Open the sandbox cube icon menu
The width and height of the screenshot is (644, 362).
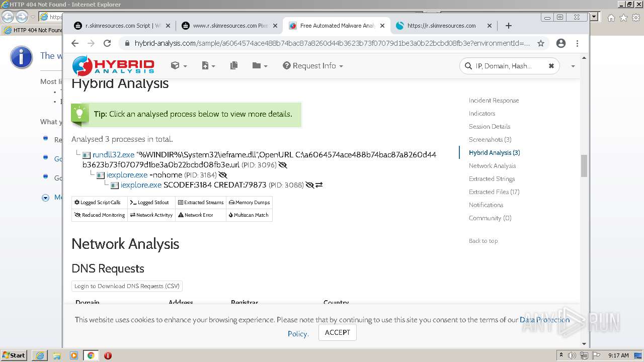click(179, 66)
